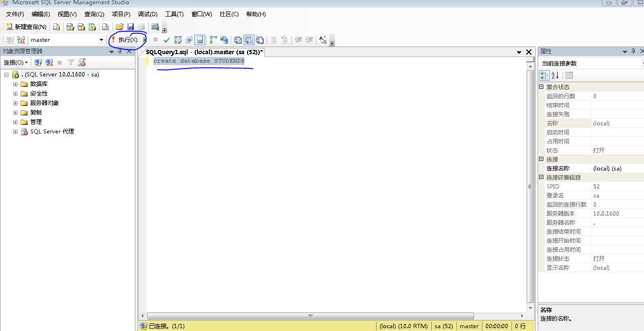Open the 文件(F) menu
This screenshot has height=331, width=644.
pos(15,14)
